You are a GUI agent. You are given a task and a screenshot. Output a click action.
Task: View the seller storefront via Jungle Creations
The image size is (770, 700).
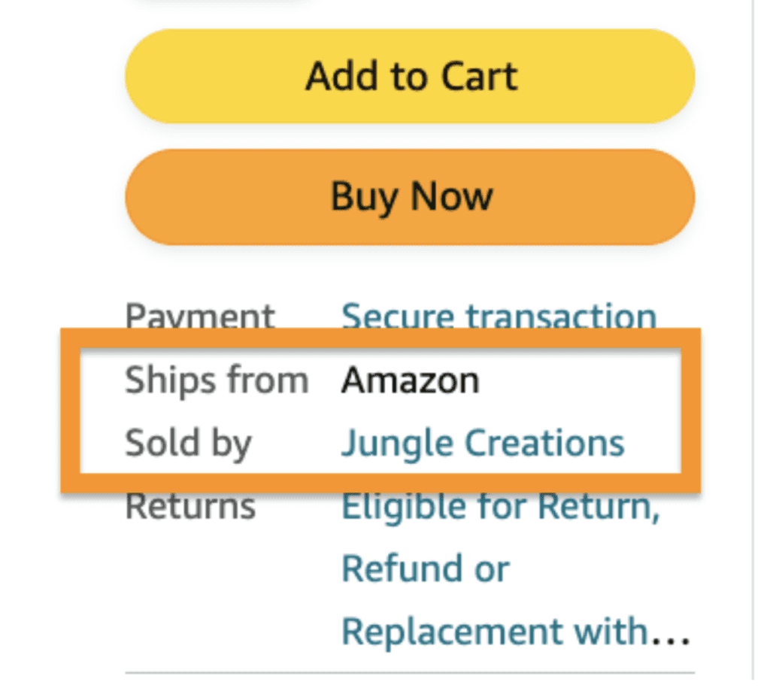(x=482, y=442)
